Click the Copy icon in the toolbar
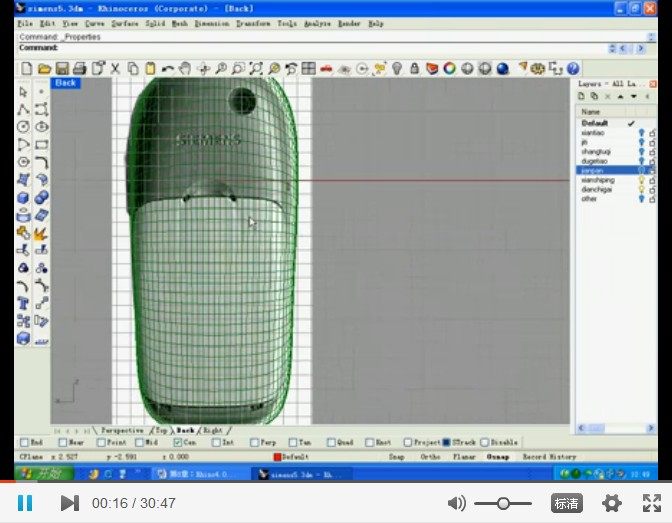The image size is (672, 523). [x=133, y=69]
